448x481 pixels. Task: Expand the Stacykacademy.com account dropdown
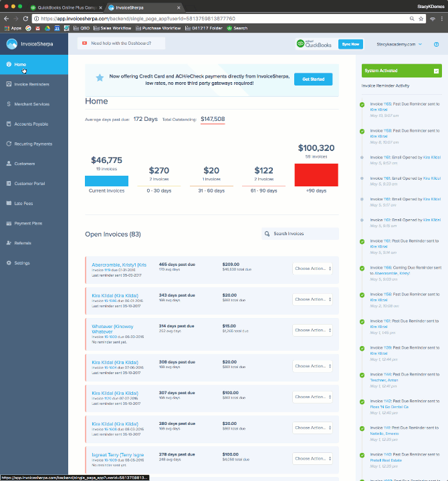tap(399, 44)
